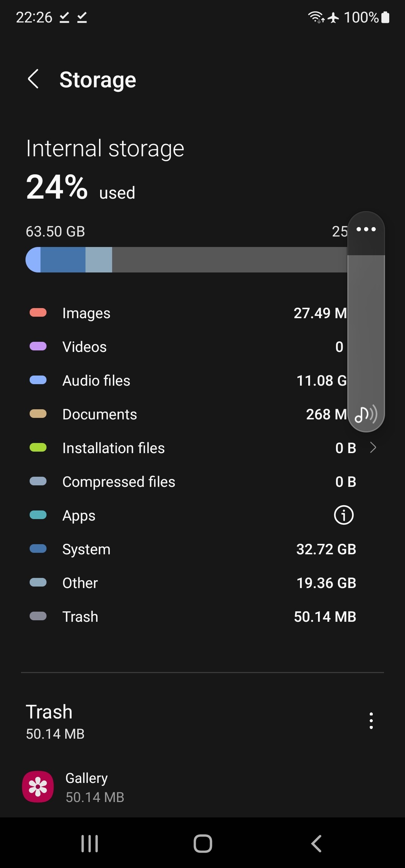
Task: Tap the Gallery app icon
Action: [38, 786]
